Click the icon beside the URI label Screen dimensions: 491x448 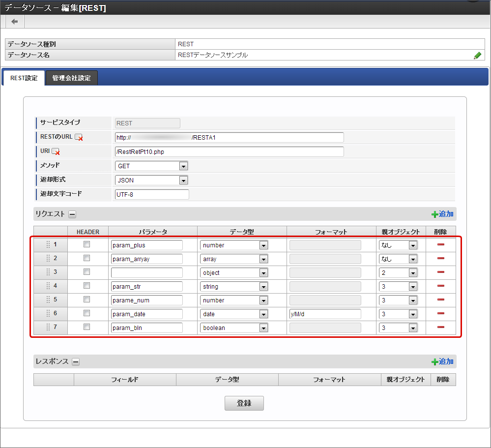coord(56,152)
